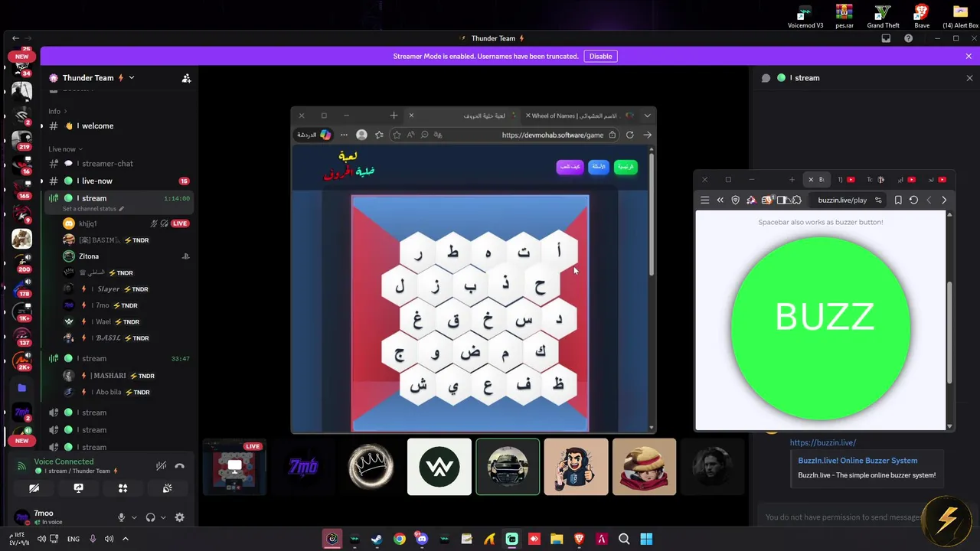The height and width of the screenshot is (551, 980).
Task: Reload the devmohab.software game page
Action: [629, 135]
